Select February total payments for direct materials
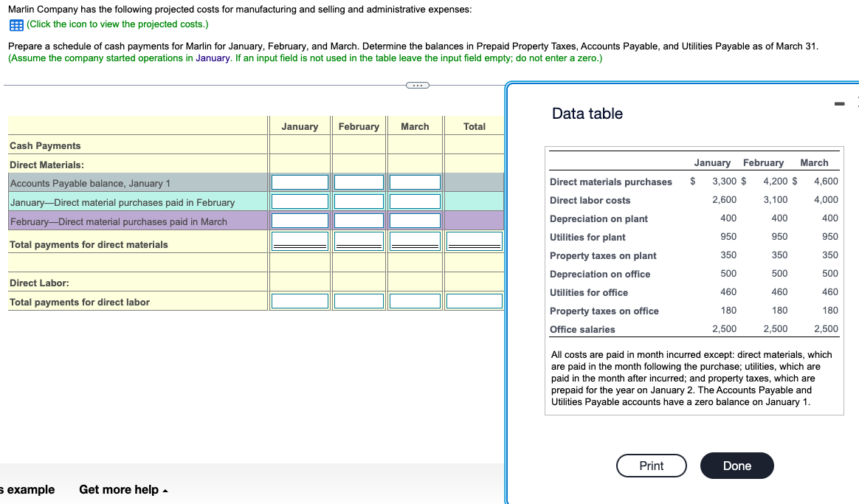This screenshot has width=859, height=504. (359, 241)
